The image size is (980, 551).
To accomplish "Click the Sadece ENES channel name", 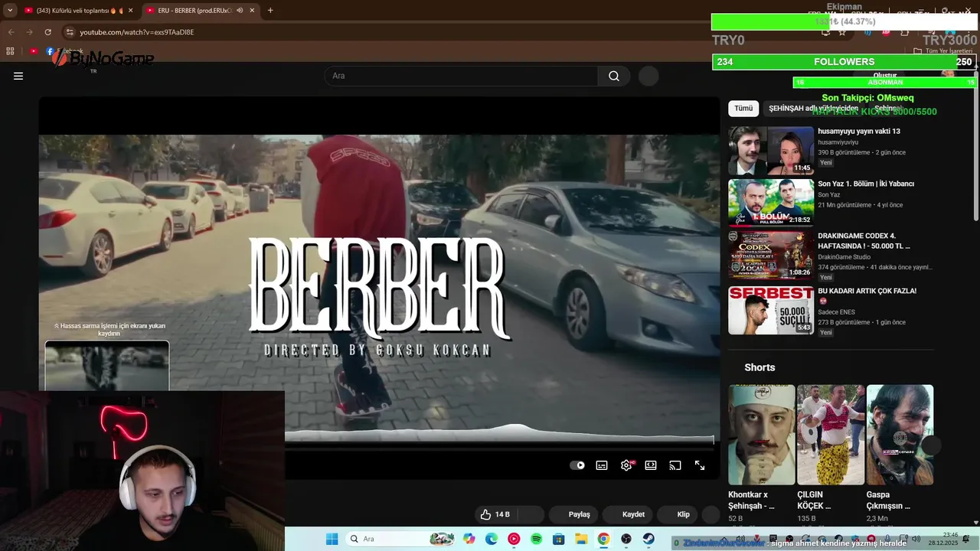I will coord(836,312).
